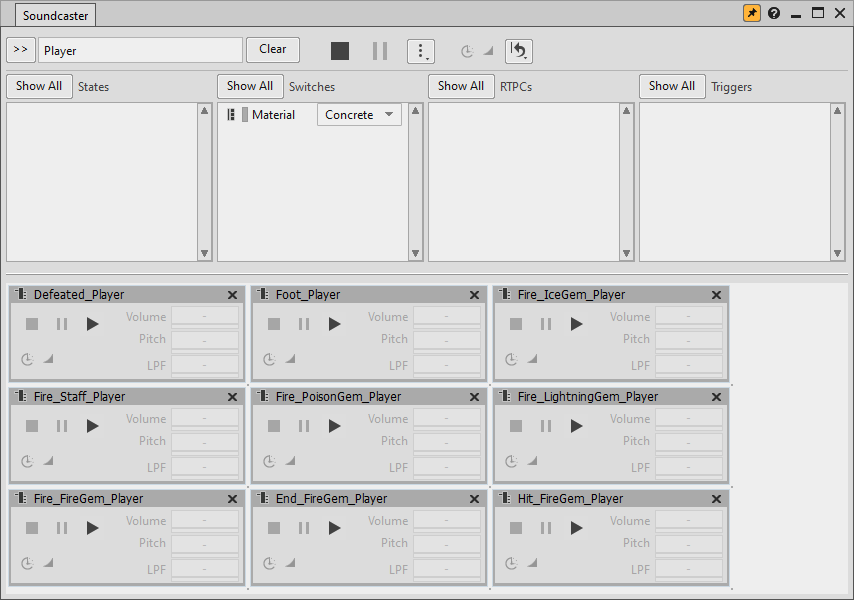Remove Hit_FireGem_Player from the Soundcaster

(x=716, y=499)
